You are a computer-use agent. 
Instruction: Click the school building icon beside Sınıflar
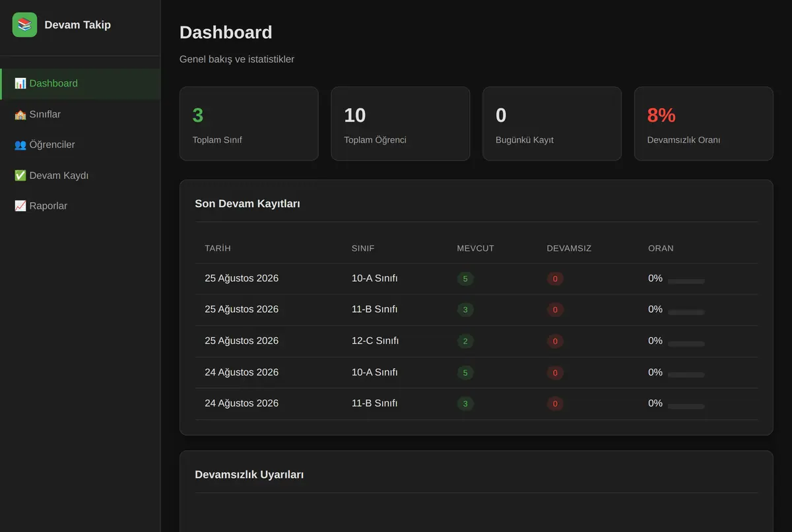pyautogui.click(x=20, y=114)
